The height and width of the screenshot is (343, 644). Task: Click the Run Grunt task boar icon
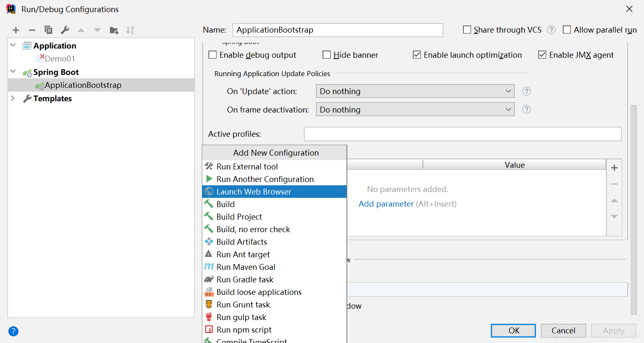click(209, 305)
